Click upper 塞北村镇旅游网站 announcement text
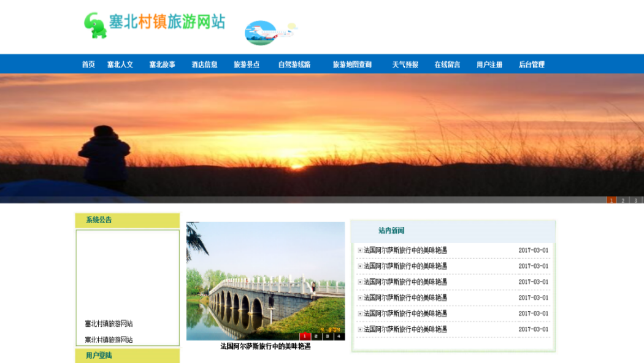The image size is (644, 363). tap(109, 324)
